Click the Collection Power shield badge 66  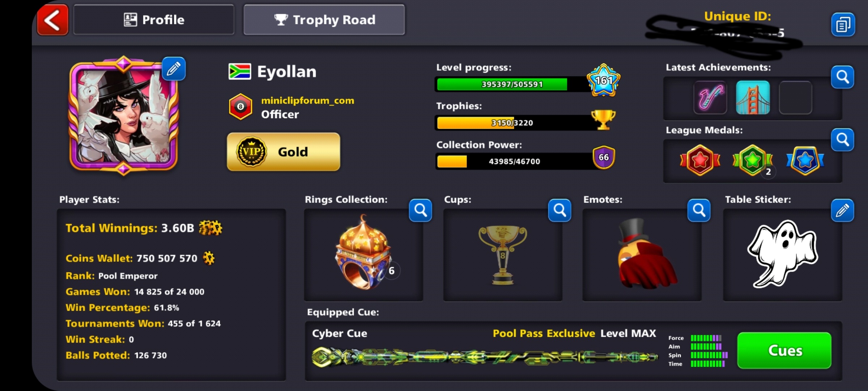point(604,157)
